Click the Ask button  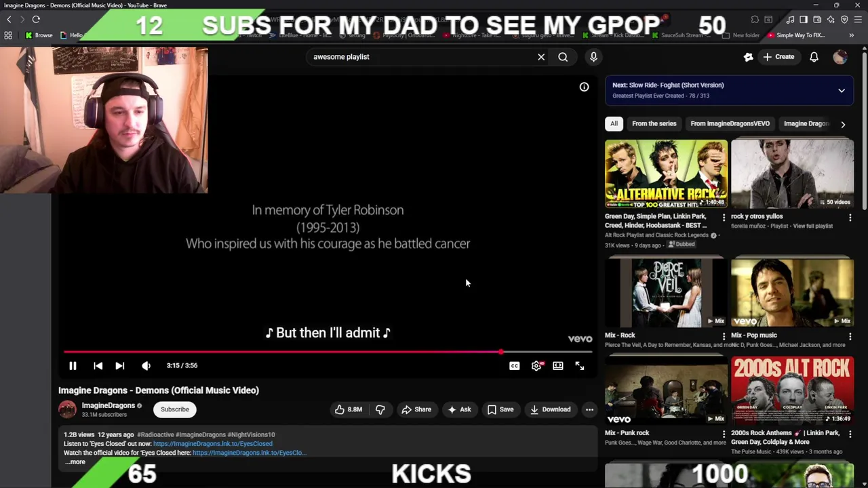(459, 409)
